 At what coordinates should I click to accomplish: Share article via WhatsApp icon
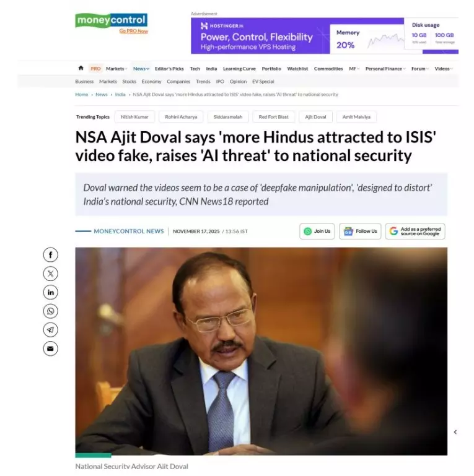pos(50,311)
